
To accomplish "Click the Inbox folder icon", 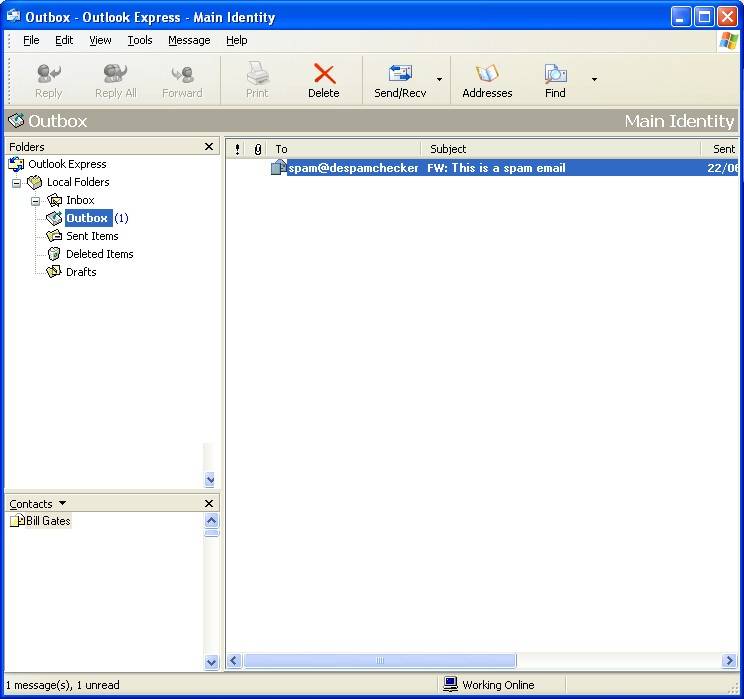I will click(54, 200).
